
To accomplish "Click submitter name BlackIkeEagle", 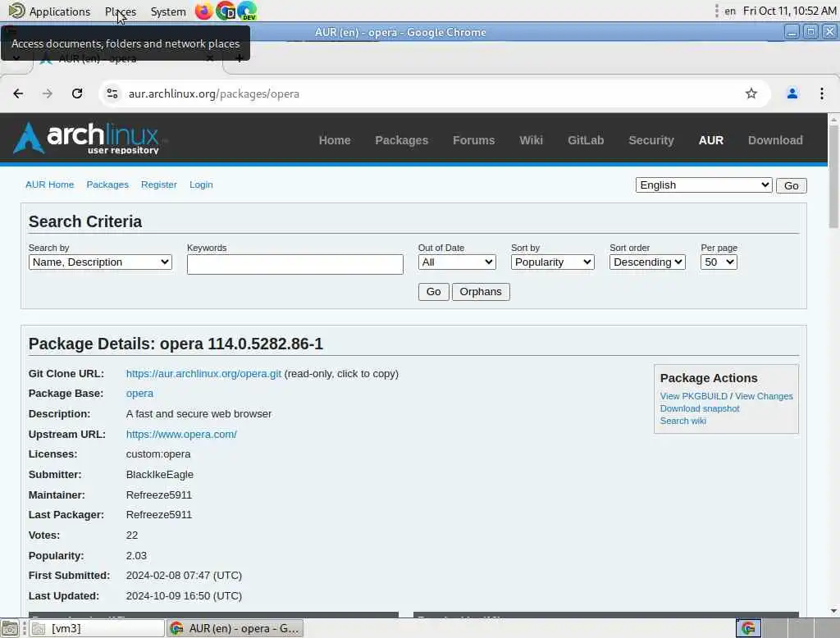I will pos(160,475).
